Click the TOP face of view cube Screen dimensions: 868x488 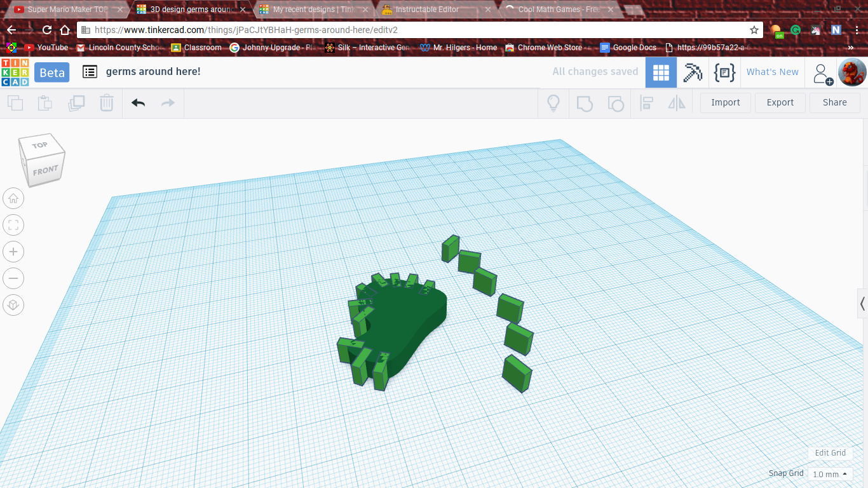39,144
